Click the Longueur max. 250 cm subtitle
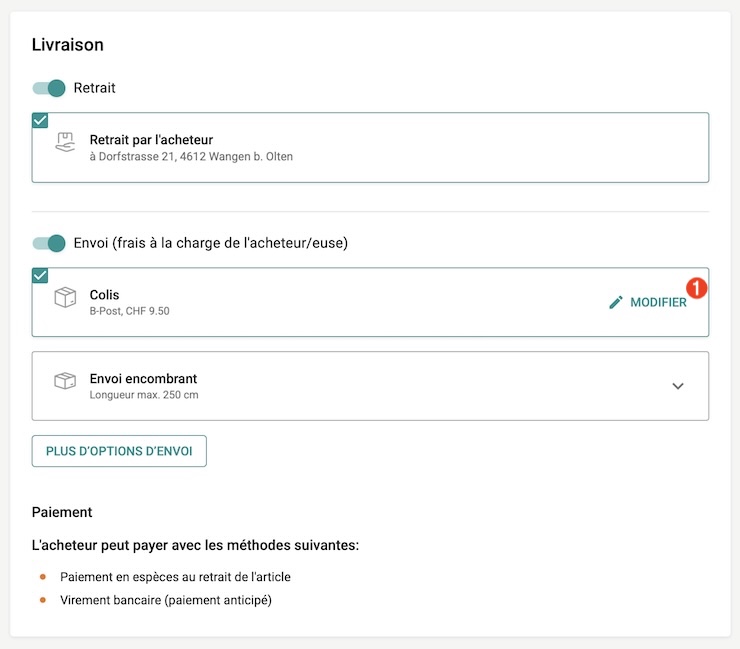Screen dimensions: 740x649 (x=144, y=395)
